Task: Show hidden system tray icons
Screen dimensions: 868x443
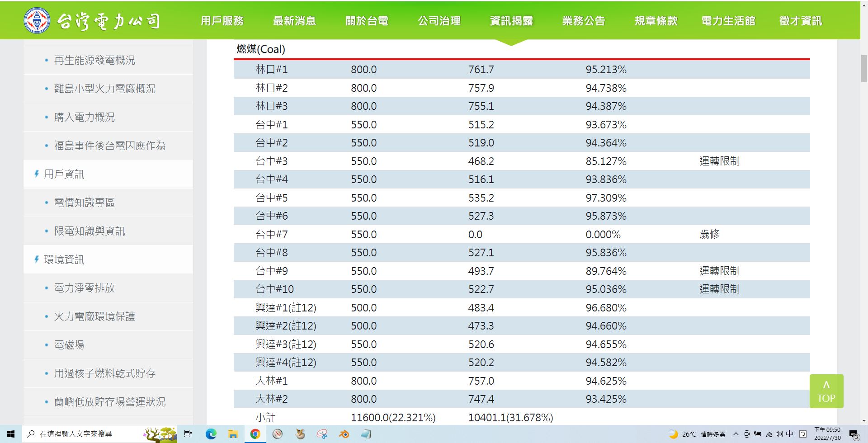Action: [736, 434]
